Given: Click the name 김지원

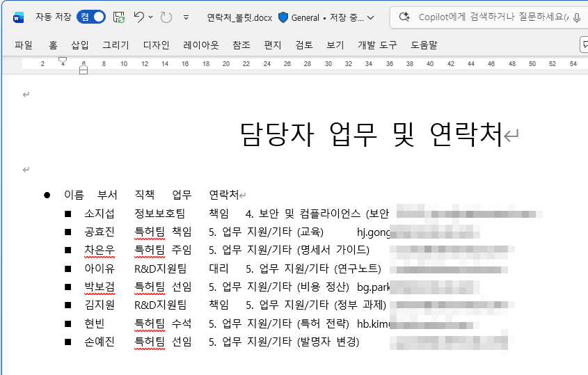Looking at the screenshot, I should (x=100, y=305).
